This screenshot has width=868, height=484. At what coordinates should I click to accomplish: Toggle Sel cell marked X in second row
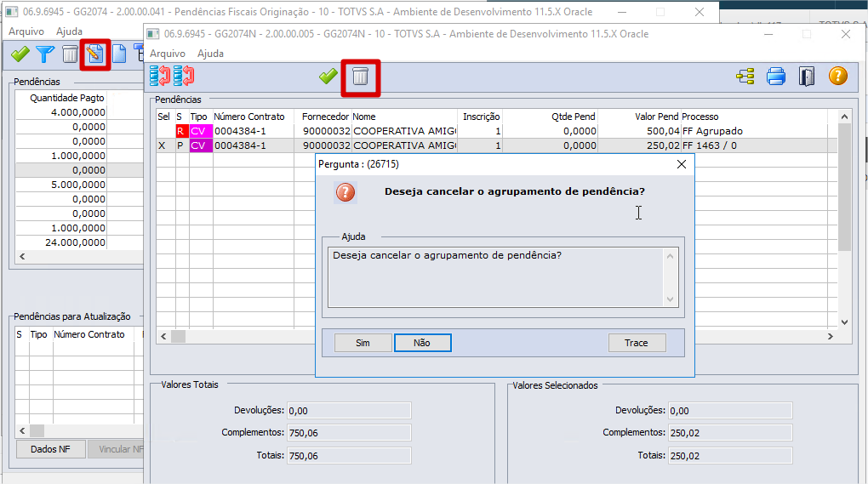click(x=166, y=145)
